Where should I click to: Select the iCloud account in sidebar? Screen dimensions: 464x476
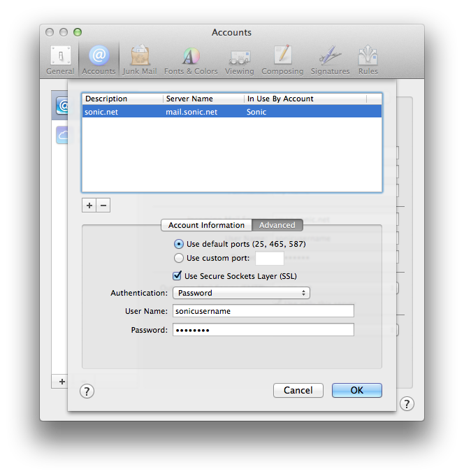click(62, 135)
